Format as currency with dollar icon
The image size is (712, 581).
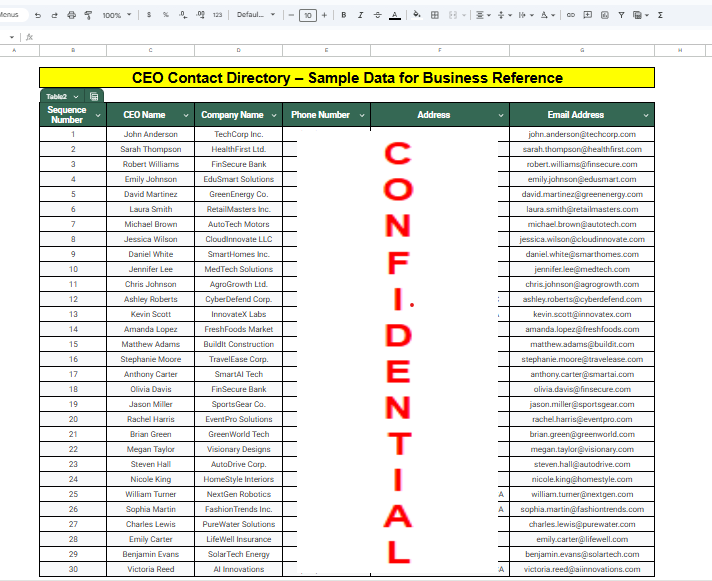(x=149, y=15)
